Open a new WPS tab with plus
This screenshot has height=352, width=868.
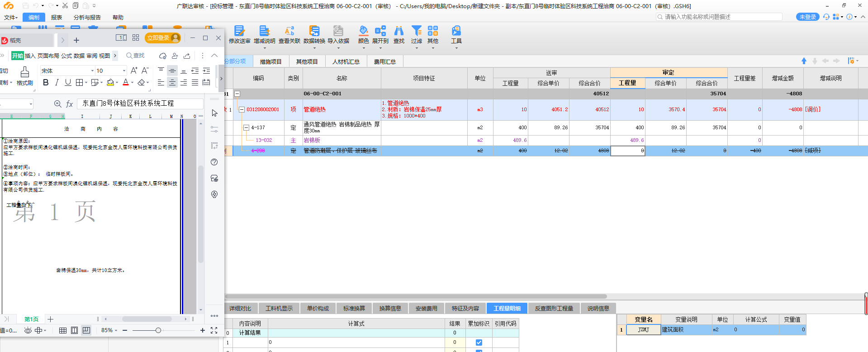click(x=76, y=40)
